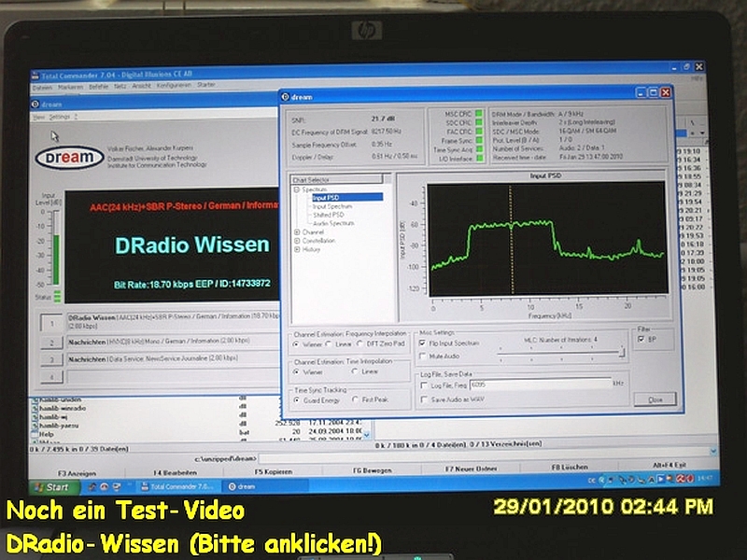Toggle Flip Input Spectrum checkbox
The width and height of the screenshot is (747, 560).
coord(423,343)
